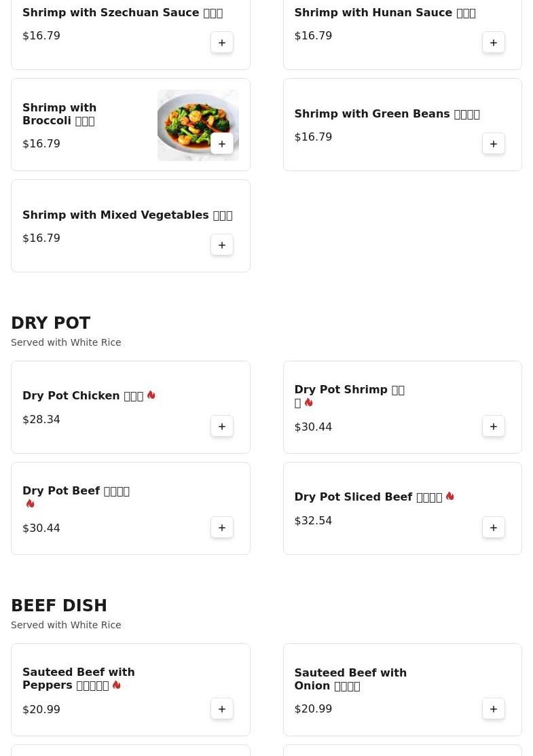Open Sauteed Beef with Onion title
This screenshot has width=533, height=756.
point(350,679)
